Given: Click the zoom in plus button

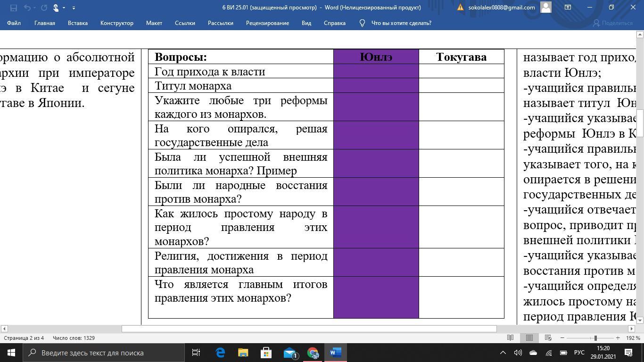Looking at the screenshot, I should point(618,338).
